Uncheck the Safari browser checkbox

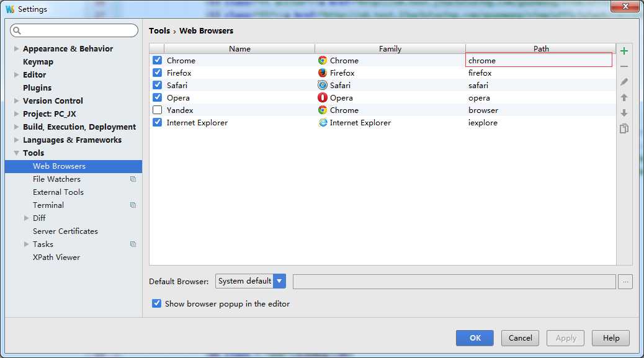coord(158,85)
